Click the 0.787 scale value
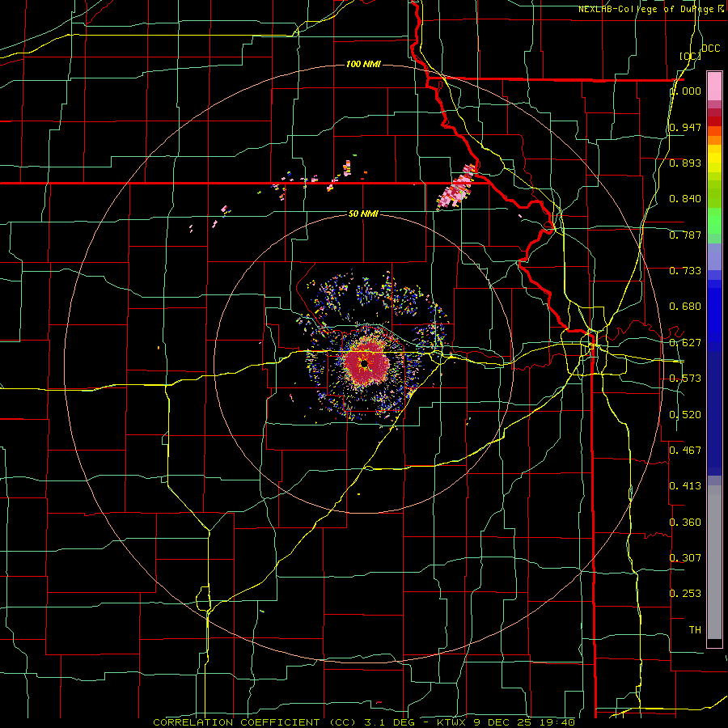This screenshot has width=728, height=728. pyautogui.click(x=685, y=235)
